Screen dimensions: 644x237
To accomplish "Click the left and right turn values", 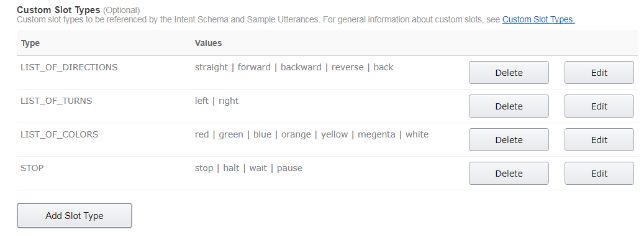I will click(x=217, y=101).
